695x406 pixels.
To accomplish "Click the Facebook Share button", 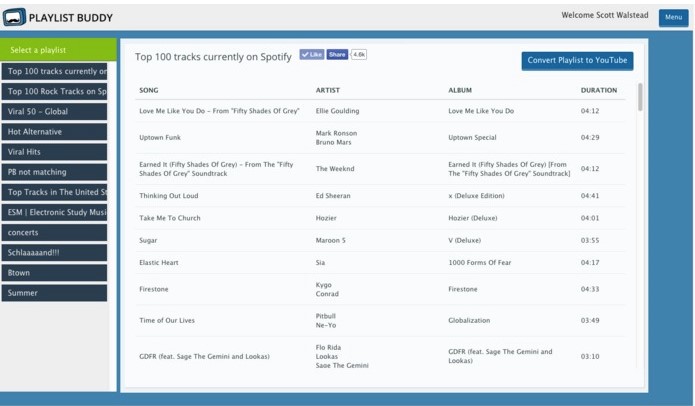I will tap(337, 55).
